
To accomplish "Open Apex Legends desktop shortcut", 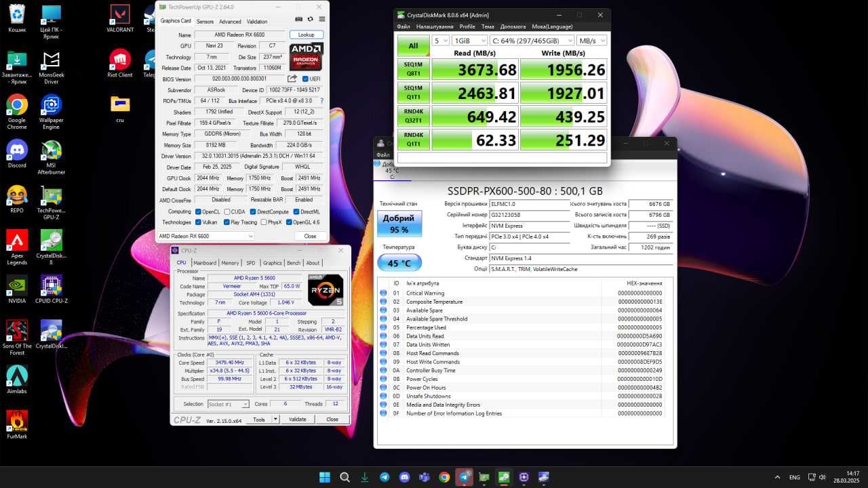I will [17, 247].
